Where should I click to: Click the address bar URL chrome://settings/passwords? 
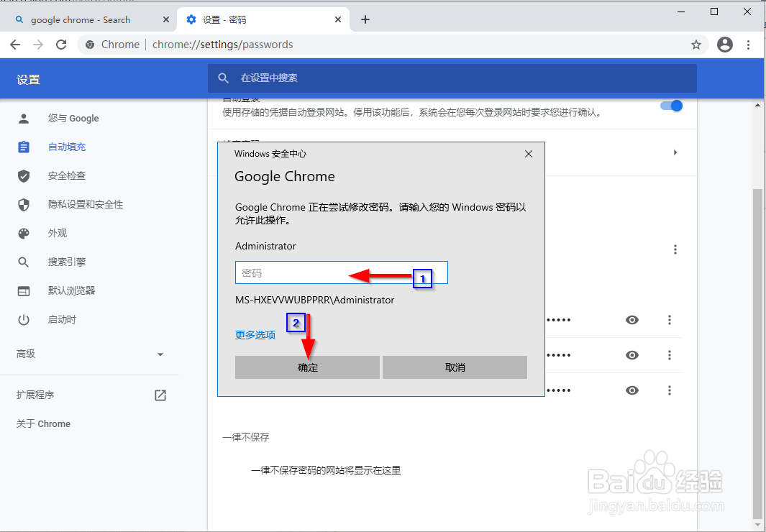tap(223, 45)
